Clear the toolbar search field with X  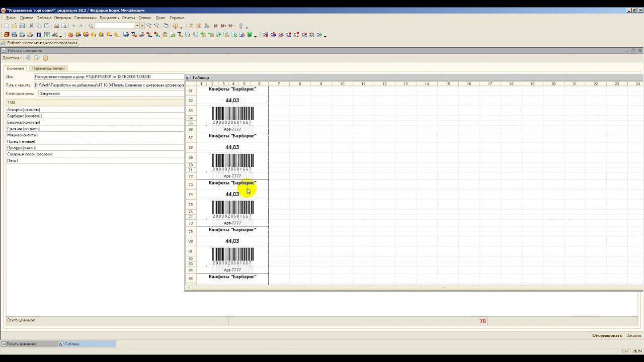coord(142,26)
